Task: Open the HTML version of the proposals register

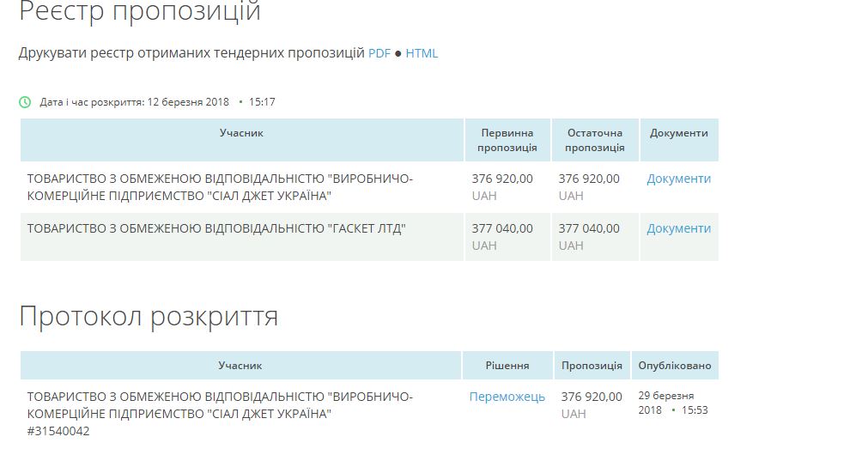Action: click(x=422, y=54)
